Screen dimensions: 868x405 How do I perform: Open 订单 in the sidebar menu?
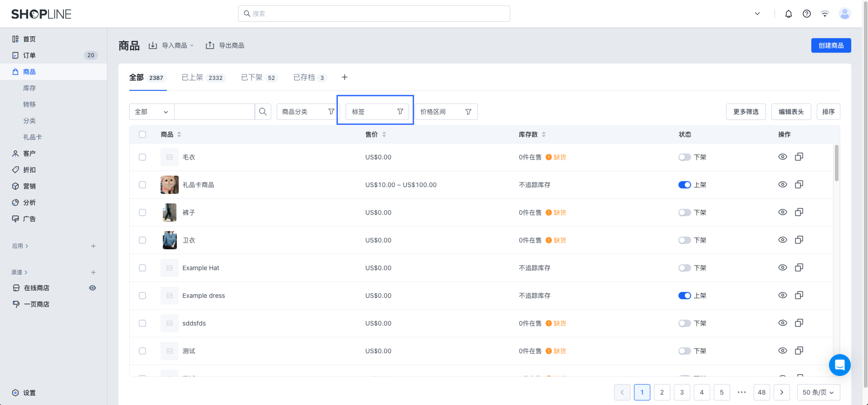click(x=29, y=55)
